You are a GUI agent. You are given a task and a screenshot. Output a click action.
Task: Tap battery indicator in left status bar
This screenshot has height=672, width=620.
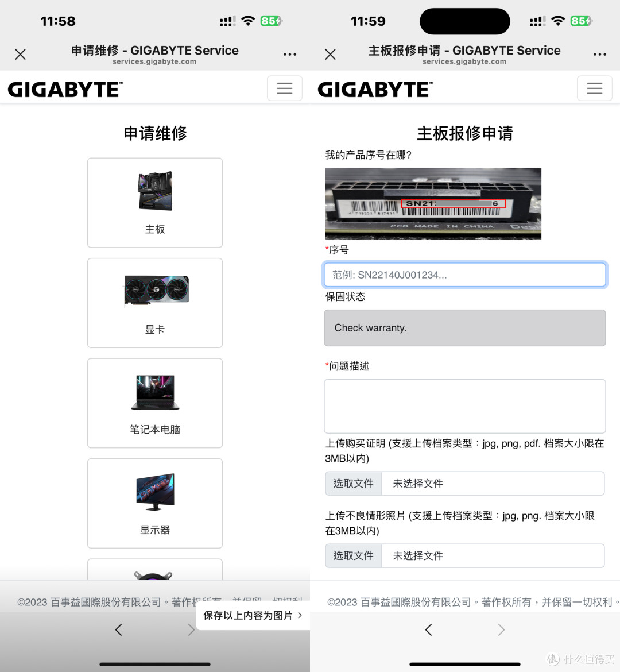tap(272, 21)
